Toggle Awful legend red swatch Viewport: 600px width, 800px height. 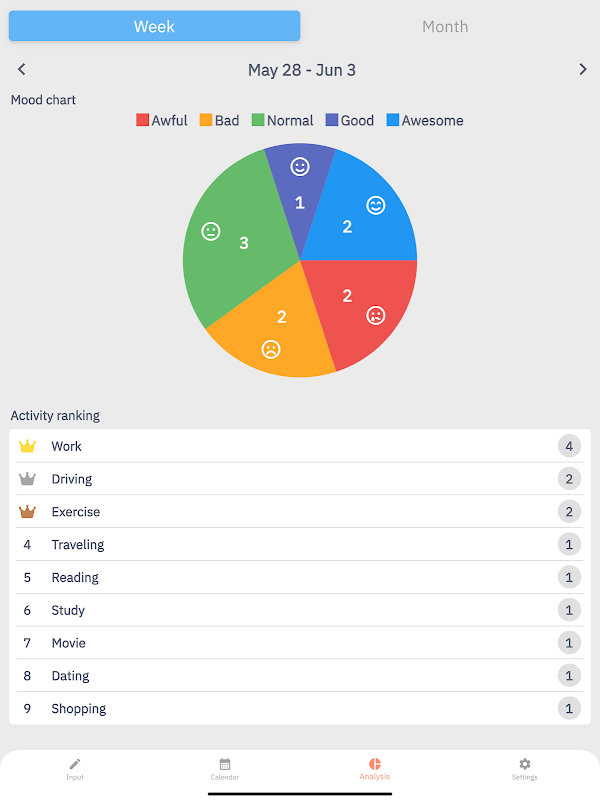tap(143, 120)
